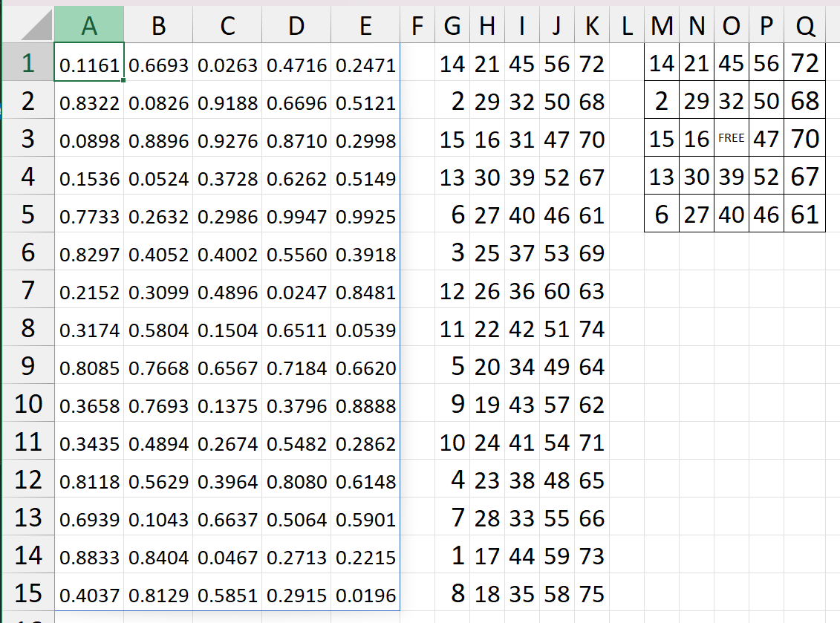Select row 8 header
This screenshot has height=623, width=840.
click(x=27, y=328)
